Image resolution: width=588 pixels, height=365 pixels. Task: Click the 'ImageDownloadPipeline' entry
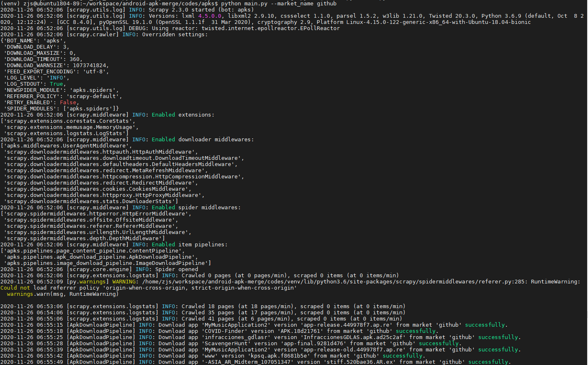[108, 263]
